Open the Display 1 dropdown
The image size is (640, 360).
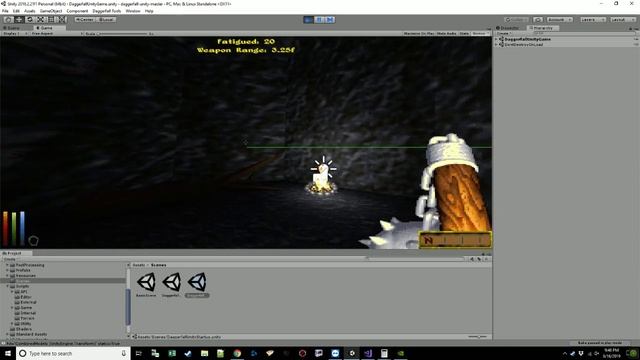pos(15,33)
